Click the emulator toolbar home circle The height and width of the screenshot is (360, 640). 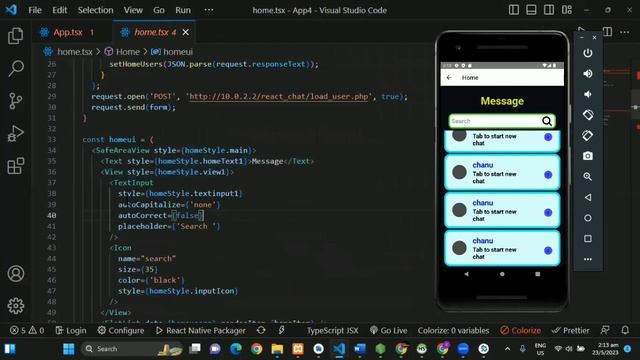pos(588,218)
